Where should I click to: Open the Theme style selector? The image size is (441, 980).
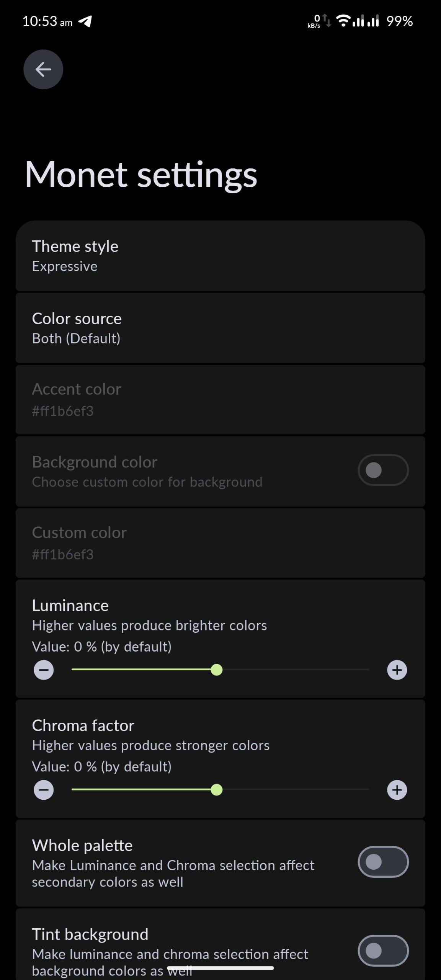(220, 256)
